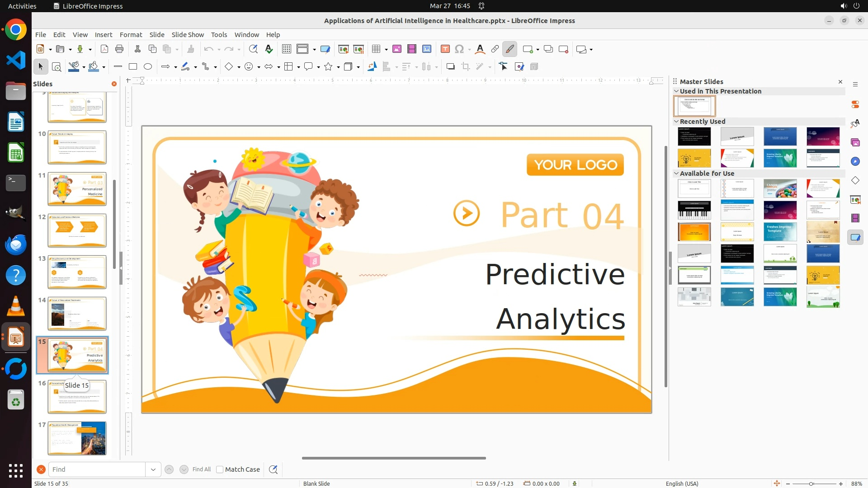This screenshot has height=488, width=868.
Task: Click the Insert Table icon
Action: (376, 49)
